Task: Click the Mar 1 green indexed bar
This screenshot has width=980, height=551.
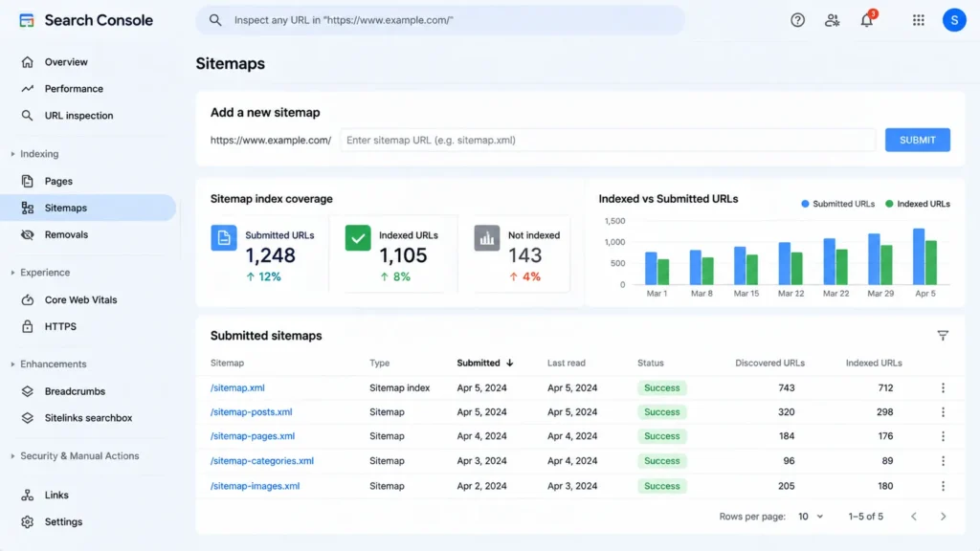Action: click(x=663, y=273)
